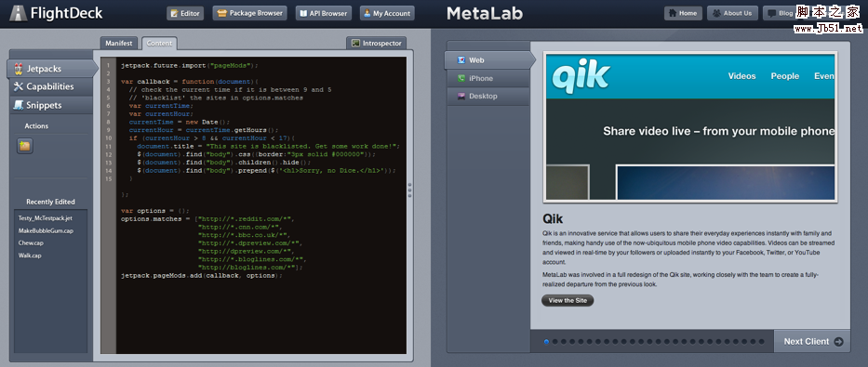This screenshot has height=367, width=868.
Task: Open the Package Browser
Action: pos(249,13)
